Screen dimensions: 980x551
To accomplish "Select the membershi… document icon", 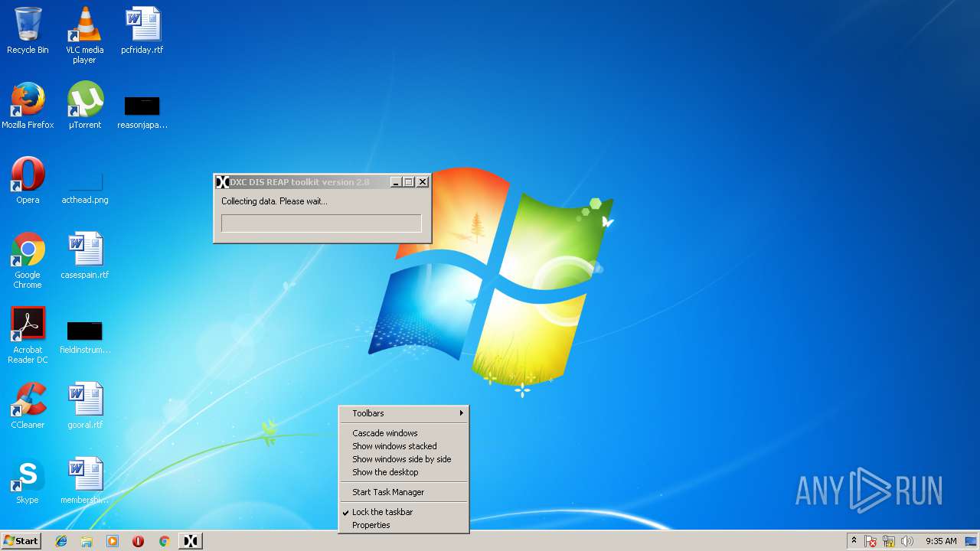I will [x=84, y=481].
